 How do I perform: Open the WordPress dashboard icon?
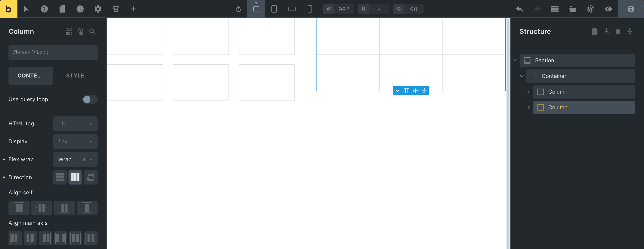(591, 9)
